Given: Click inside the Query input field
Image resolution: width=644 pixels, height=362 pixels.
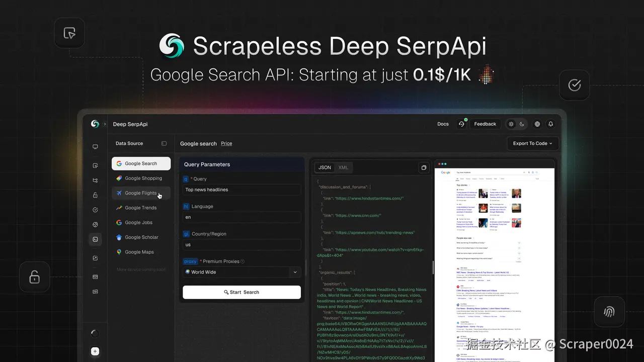Looking at the screenshot, I should 242,190.
